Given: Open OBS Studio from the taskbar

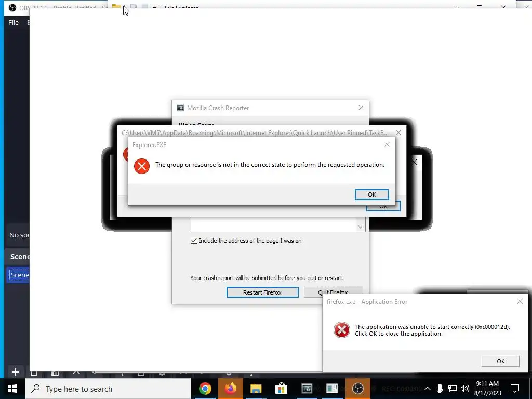Looking at the screenshot, I should 357,389.
